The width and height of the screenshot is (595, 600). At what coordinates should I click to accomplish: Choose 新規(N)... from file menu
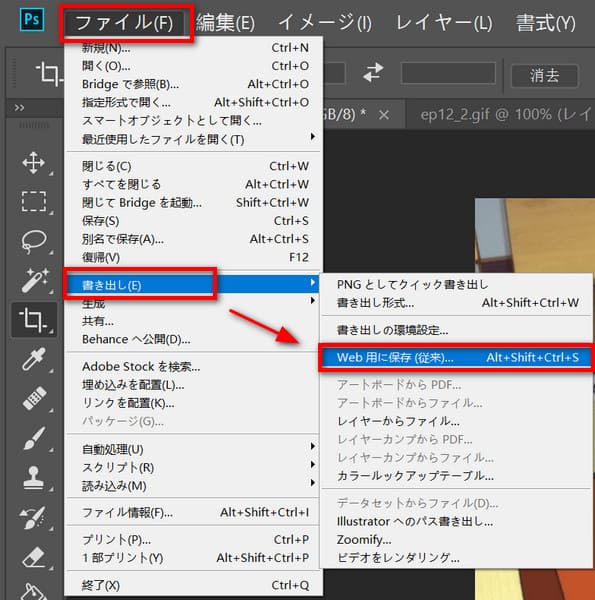pos(195,47)
